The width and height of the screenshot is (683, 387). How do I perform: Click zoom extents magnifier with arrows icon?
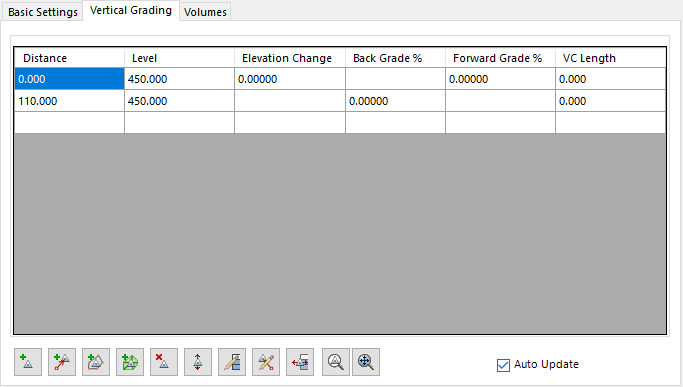pos(366,362)
